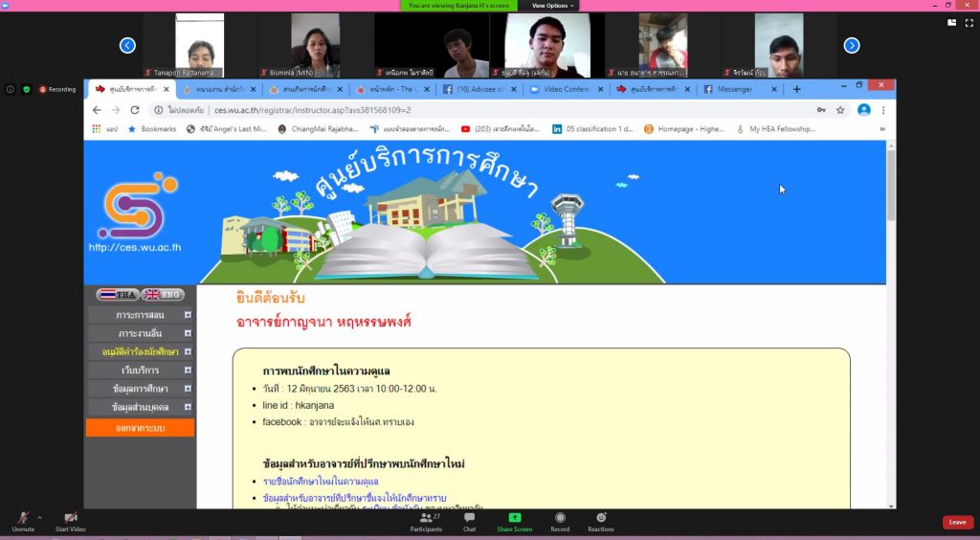Switch to the Messenger browser tab
980x540 pixels.
[735, 89]
